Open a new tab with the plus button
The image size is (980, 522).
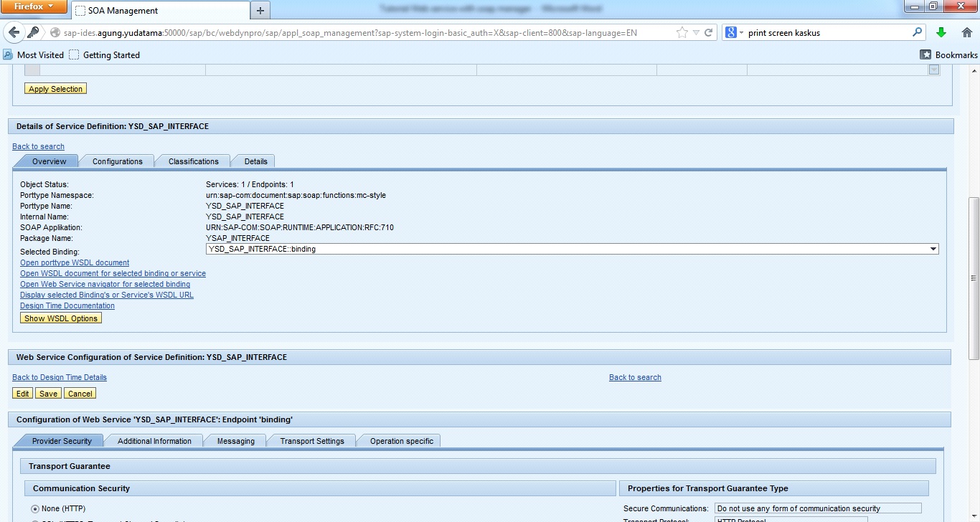(x=260, y=10)
